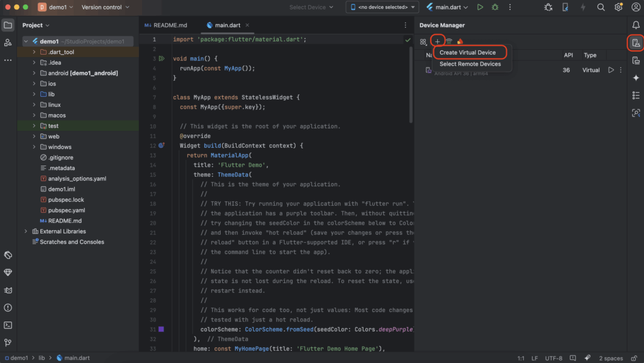Open the no device selected combo box
Viewport: 644px width, 363px height.
click(x=382, y=7)
